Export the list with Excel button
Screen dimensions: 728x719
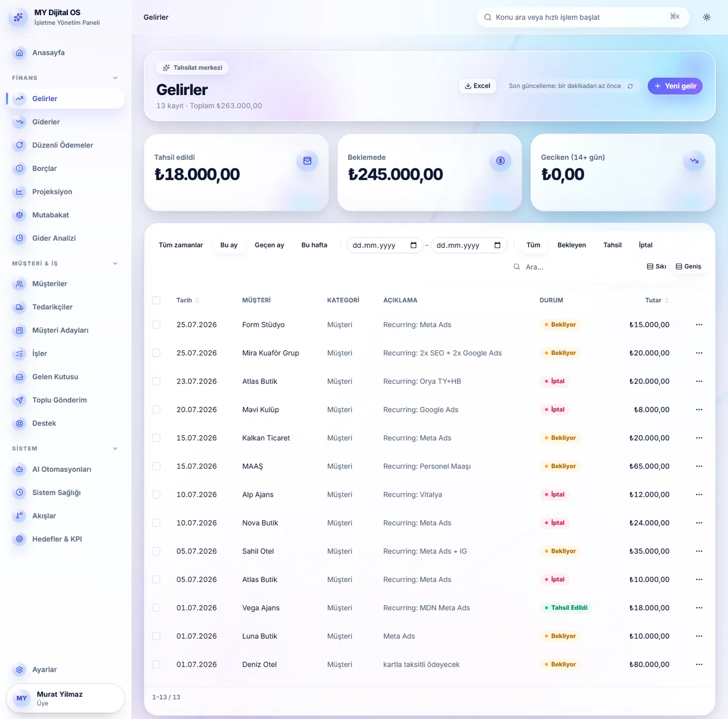[477, 86]
